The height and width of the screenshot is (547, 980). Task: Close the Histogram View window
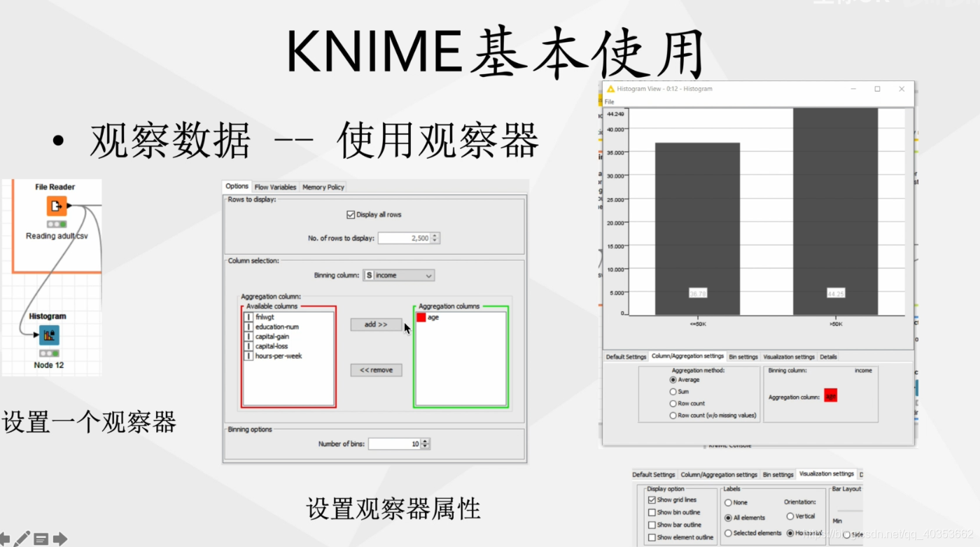(x=902, y=89)
